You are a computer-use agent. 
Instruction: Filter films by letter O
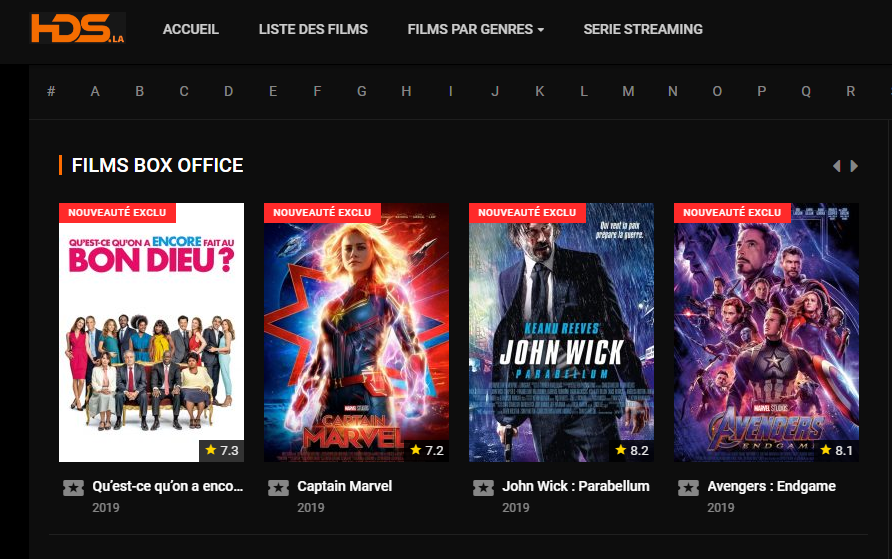click(717, 91)
